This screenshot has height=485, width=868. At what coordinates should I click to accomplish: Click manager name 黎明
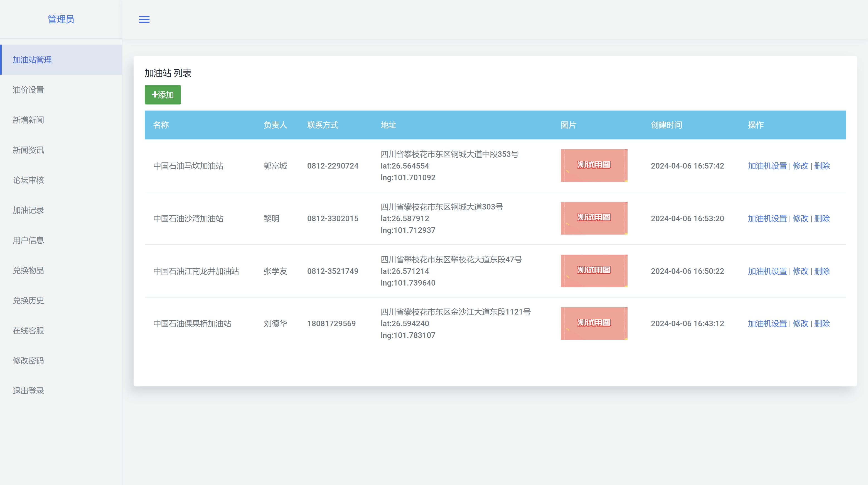(x=271, y=219)
